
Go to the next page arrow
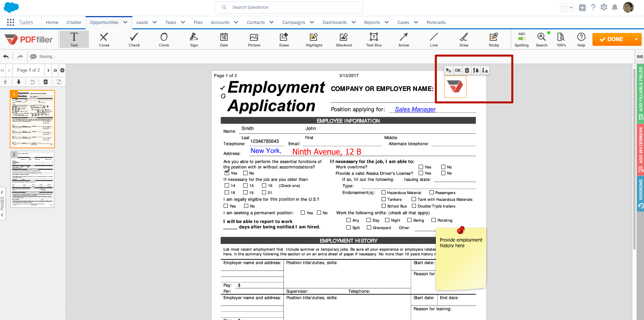[x=48, y=70]
